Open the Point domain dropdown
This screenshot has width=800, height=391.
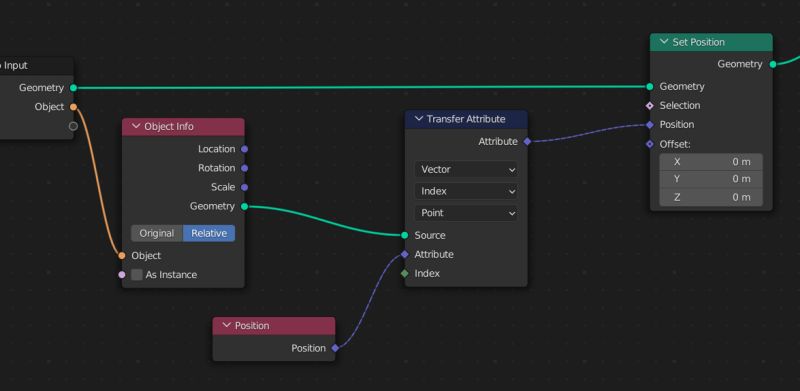[466, 213]
